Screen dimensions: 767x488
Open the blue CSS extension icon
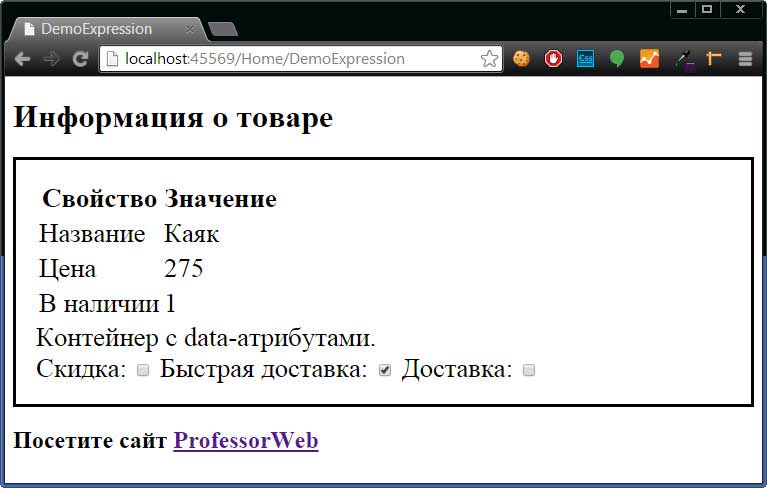[586, 59]
